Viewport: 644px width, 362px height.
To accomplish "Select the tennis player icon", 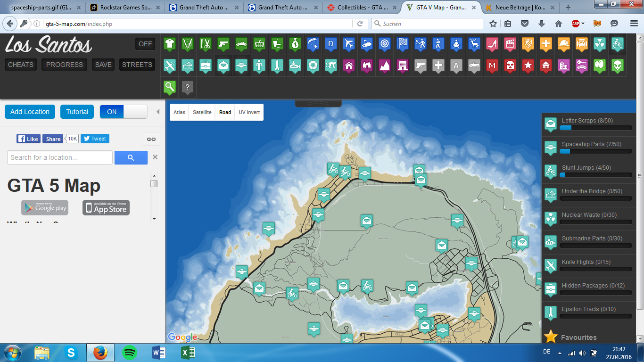I will (420, 44).
